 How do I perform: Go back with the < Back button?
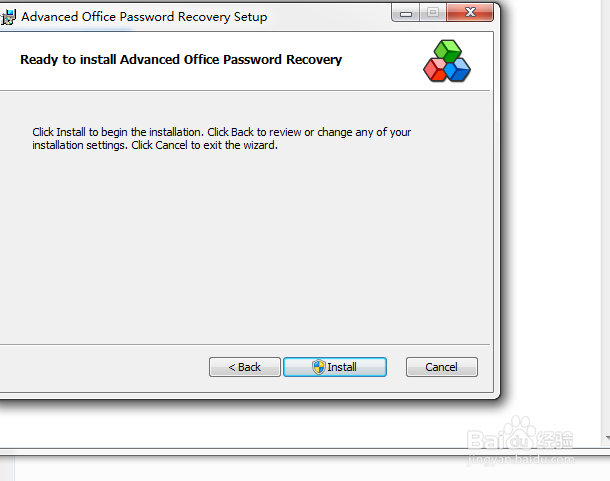click(245, 367)
